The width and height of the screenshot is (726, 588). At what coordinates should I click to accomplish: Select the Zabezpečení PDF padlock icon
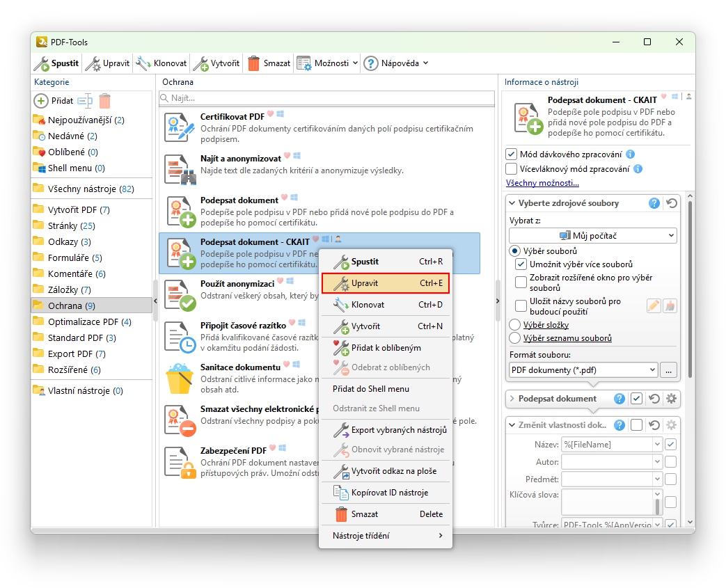[180, 462]
